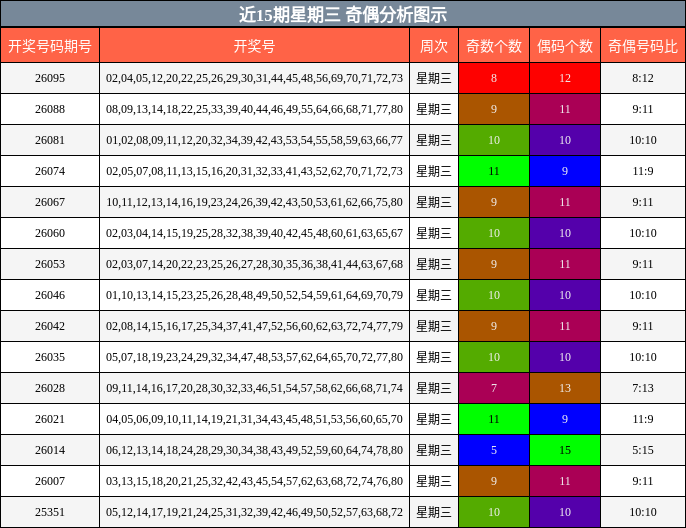Click draw numbers of issue 26081
The image size is (686, 528).
(254, 140)
